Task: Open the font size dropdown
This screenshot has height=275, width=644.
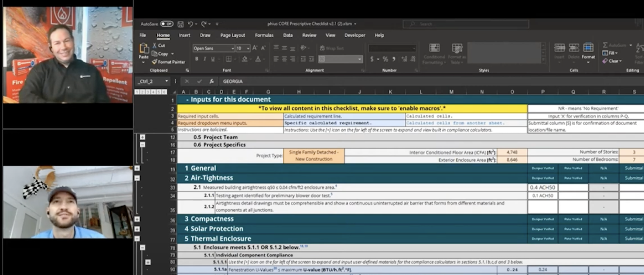Action: [248, 48]
